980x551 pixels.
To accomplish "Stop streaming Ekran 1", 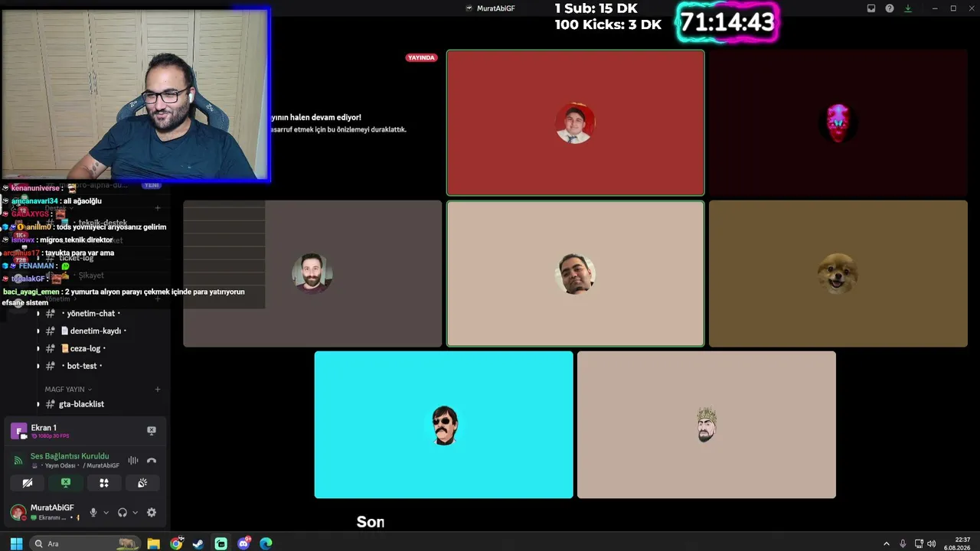I will click(152, 431).
